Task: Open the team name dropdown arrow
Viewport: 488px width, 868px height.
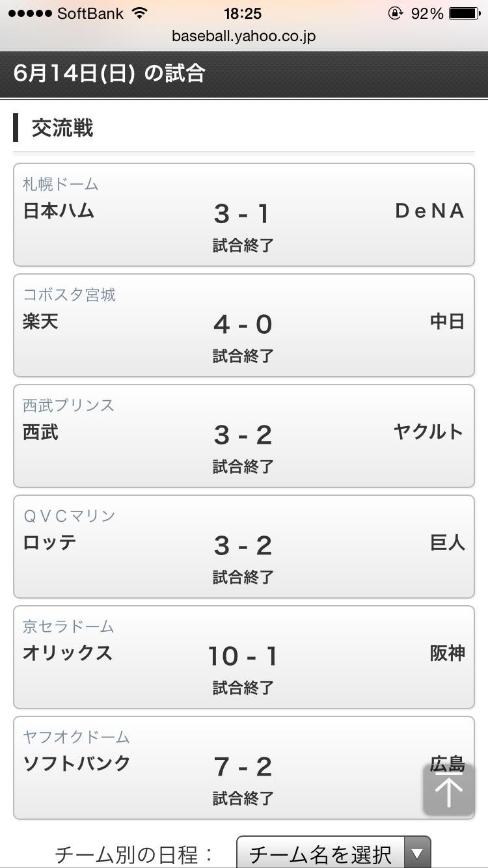Action: [417, 853]
